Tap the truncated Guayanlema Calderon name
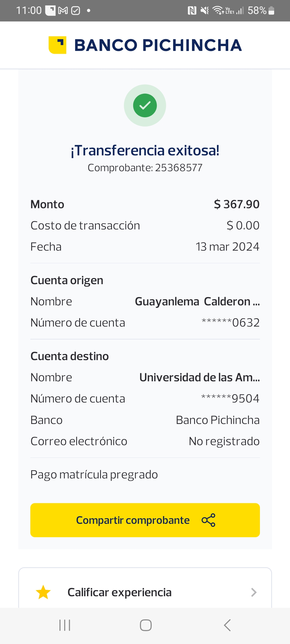The height and width of the screenshot is (644, 290). [197, 301]
